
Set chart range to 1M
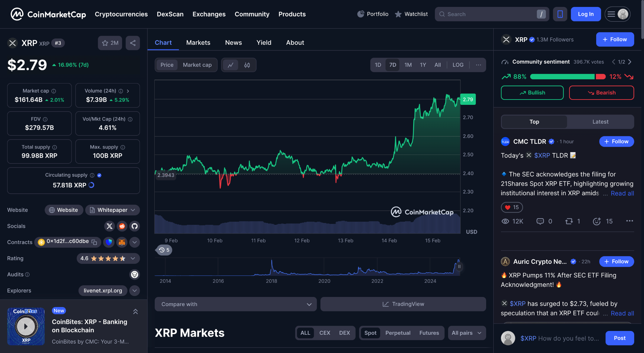coord(408,65)
